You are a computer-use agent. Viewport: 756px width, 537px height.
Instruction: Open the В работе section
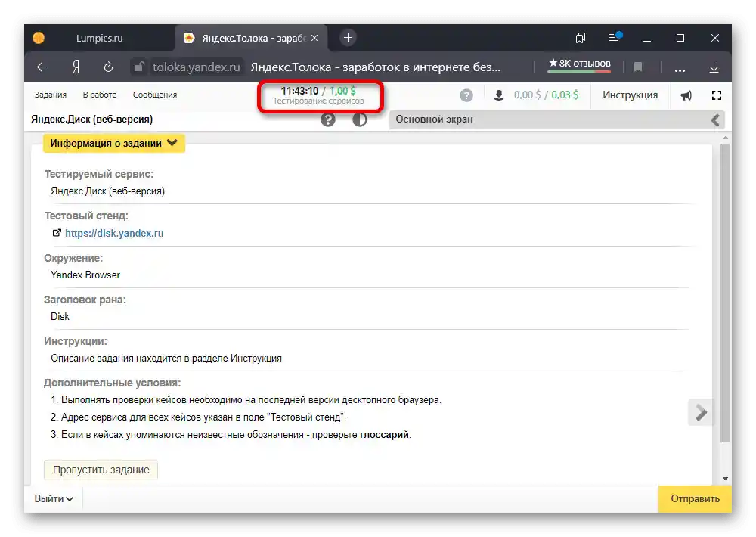pyautogui.click(x=100, y=95)
